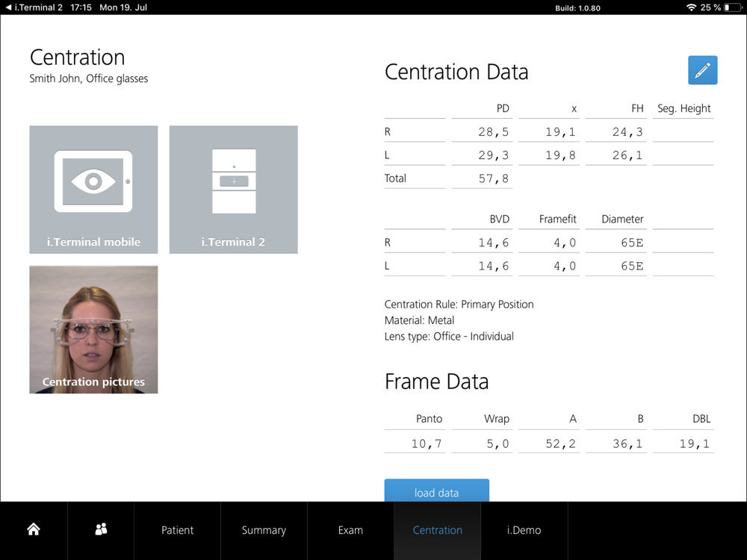
Task: Click the Build: 1.0.80 text
Action: point(577,7)
